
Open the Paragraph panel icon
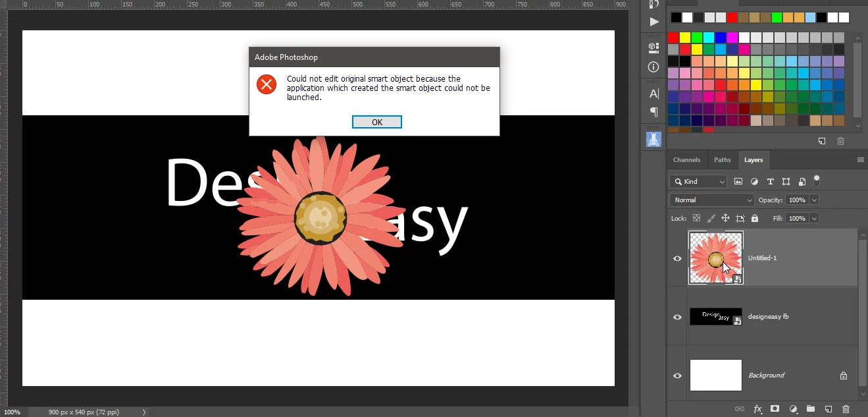pyautogui.click(x=653, y=112)
